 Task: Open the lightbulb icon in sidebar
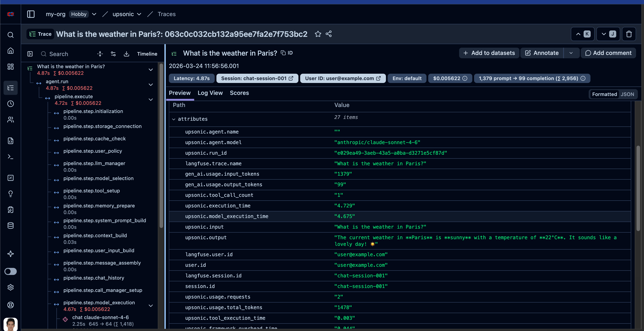(x=11, y=194)
